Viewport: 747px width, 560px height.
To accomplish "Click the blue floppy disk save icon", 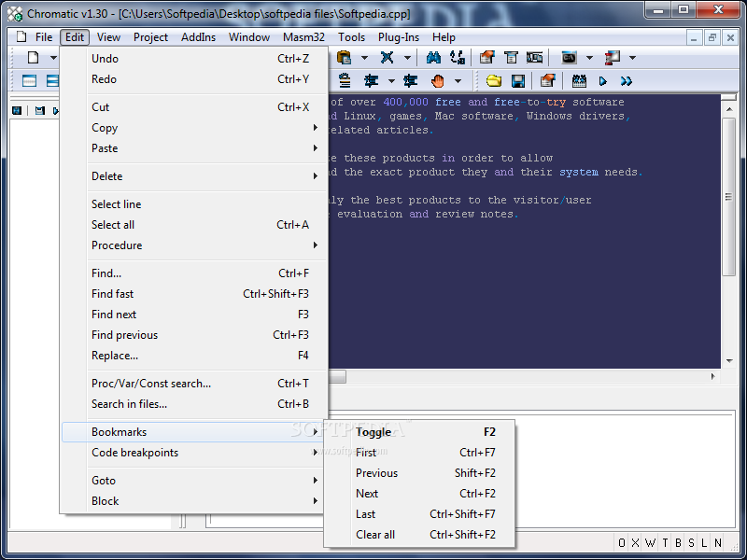I will [518, 81].
